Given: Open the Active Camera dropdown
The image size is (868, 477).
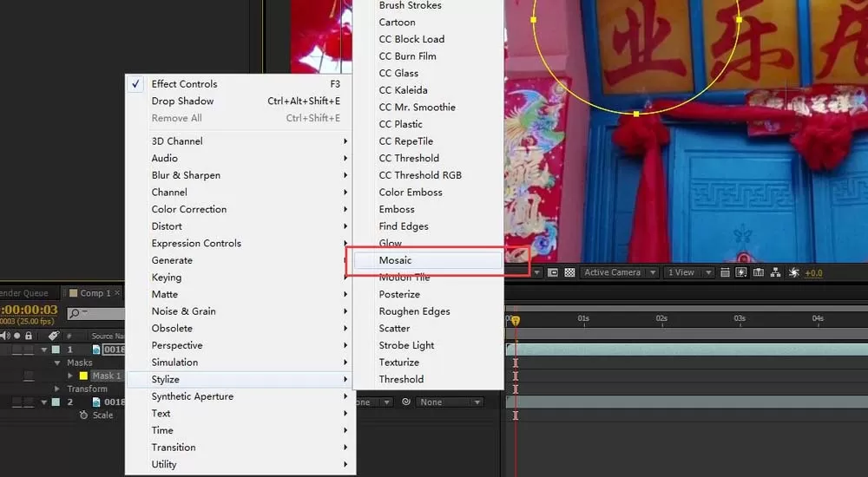Looking at the screenshot, I should point(619,272).
